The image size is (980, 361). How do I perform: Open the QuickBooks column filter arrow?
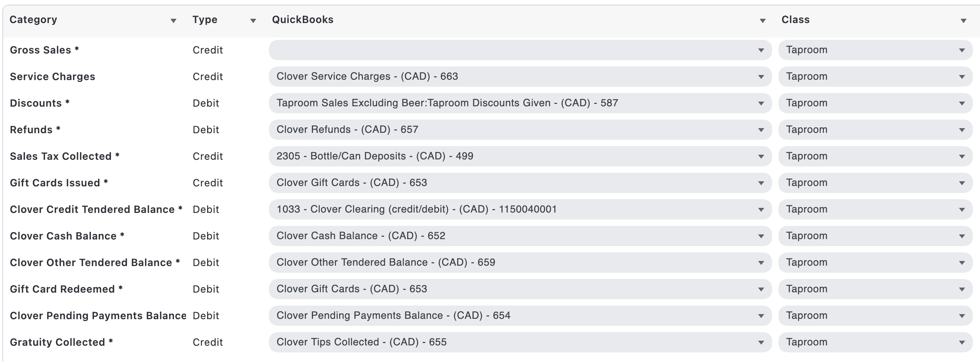click(x=762, y=21)
